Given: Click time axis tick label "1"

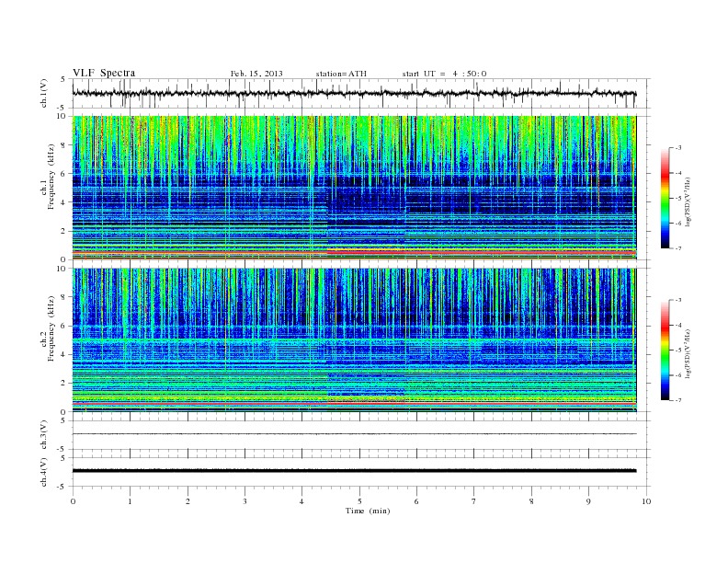Looking at the screenshot, I should click(130, 501).
